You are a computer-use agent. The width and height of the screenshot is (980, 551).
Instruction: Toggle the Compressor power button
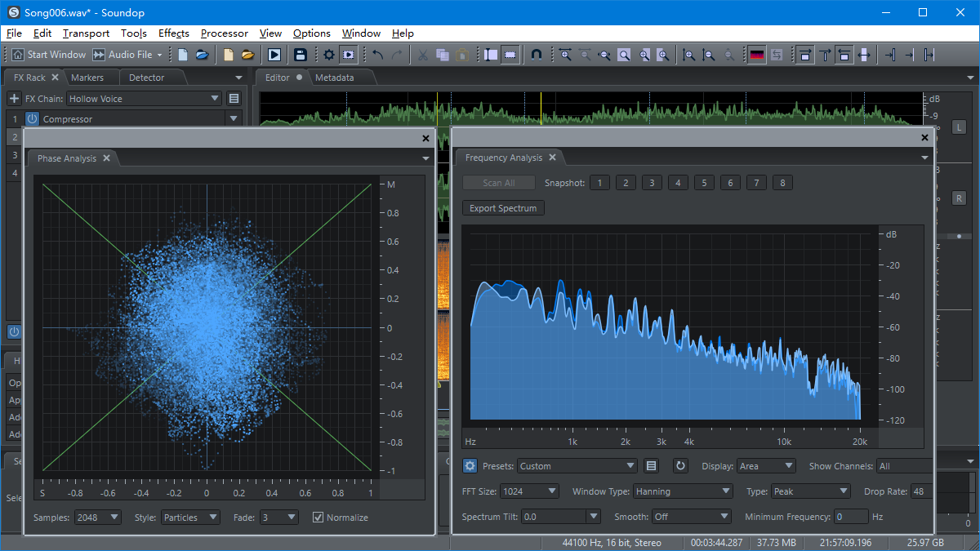pyautogui.click(x=32, y=119)
